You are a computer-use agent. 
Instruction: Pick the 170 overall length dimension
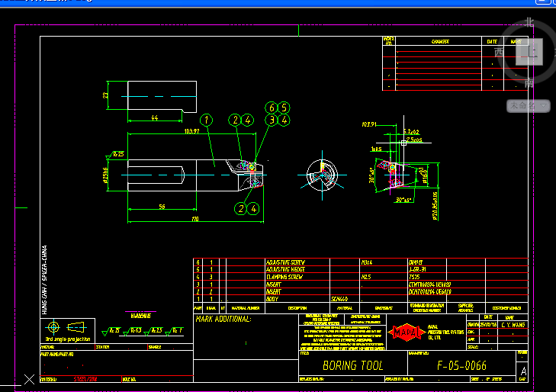click(195, 220)
